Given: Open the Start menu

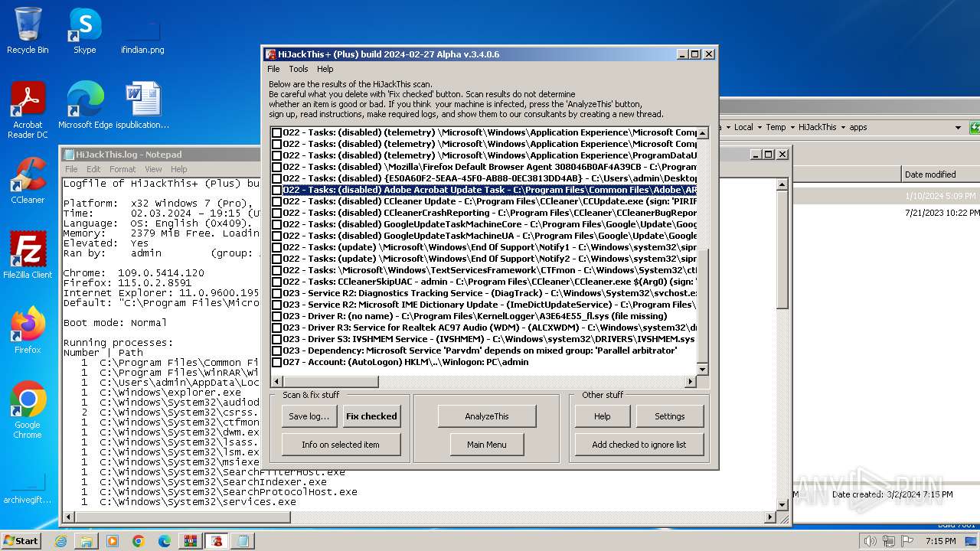Looking at the screenshot, I should pos(21,540).
